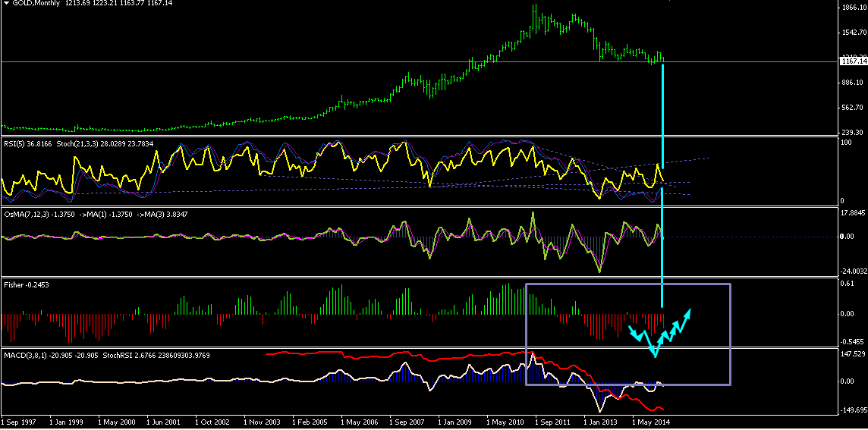Click the 1 Feb 2005 date label
This screenshot has height=430, width=868.
click(310, 422)
